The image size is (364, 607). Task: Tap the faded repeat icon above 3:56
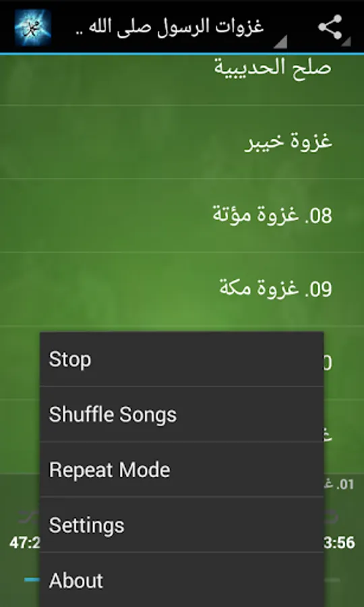pos(332,517)
